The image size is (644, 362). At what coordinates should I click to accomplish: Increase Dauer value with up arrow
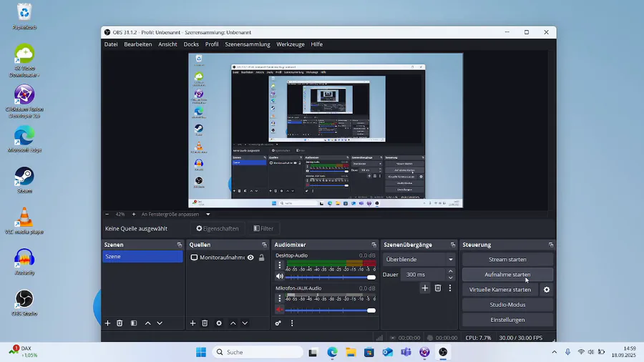(451, 271)
